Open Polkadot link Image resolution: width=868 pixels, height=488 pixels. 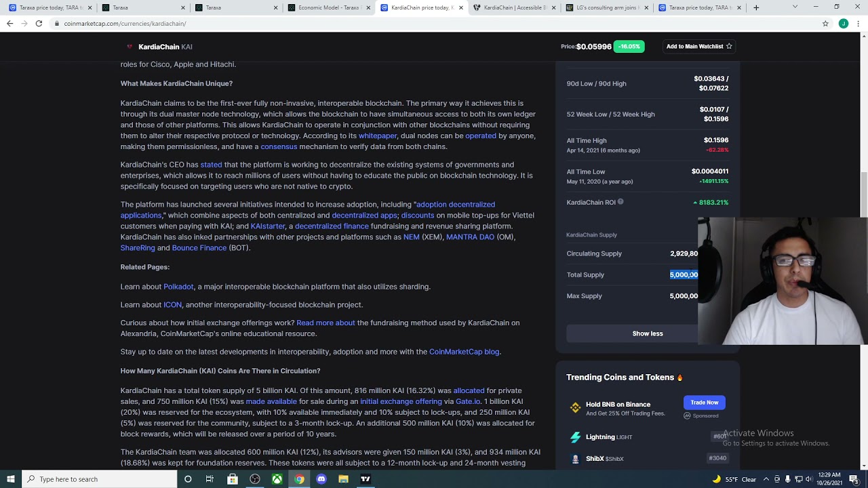point(178,287)
